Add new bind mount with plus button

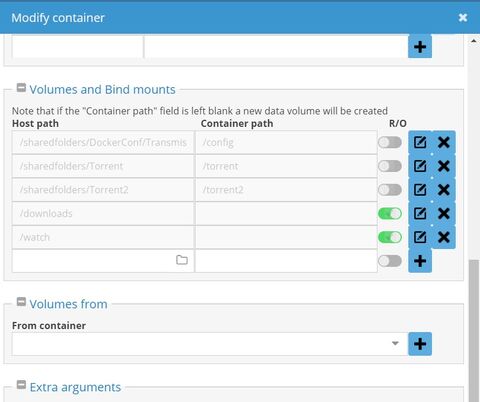pyautogui.click(x=420, y=261)
